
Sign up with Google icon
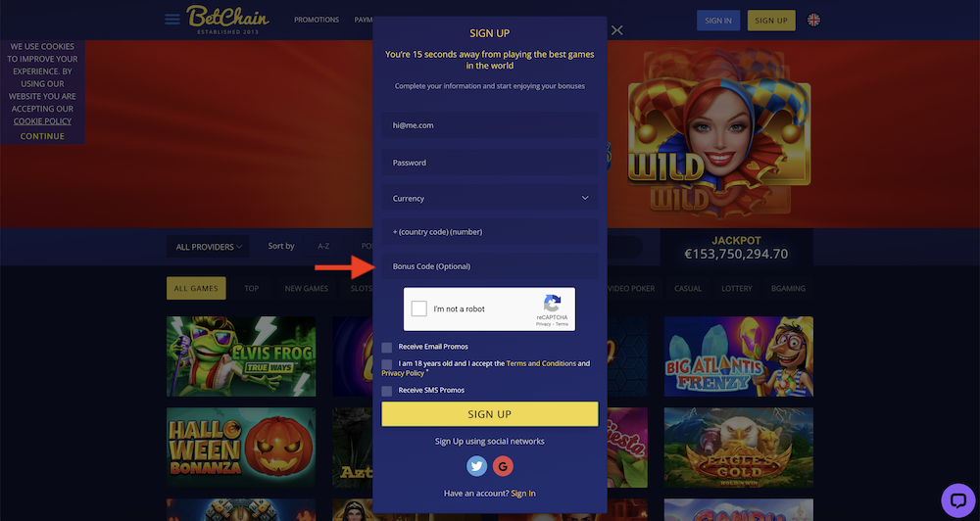click(503, 466)
